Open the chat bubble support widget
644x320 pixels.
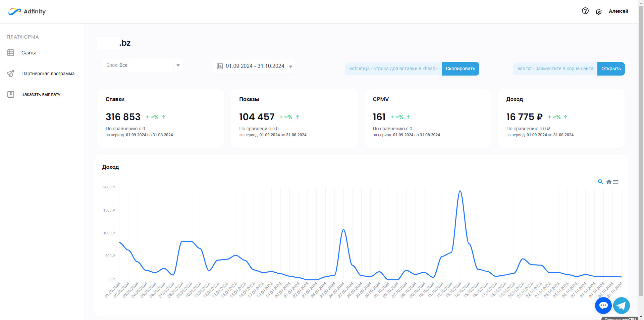tap(603, 306)
